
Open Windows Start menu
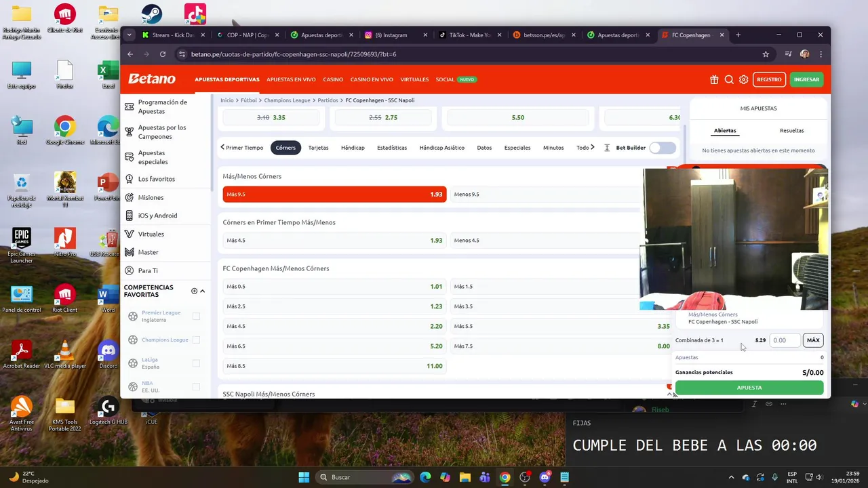[x=304, y=477]
